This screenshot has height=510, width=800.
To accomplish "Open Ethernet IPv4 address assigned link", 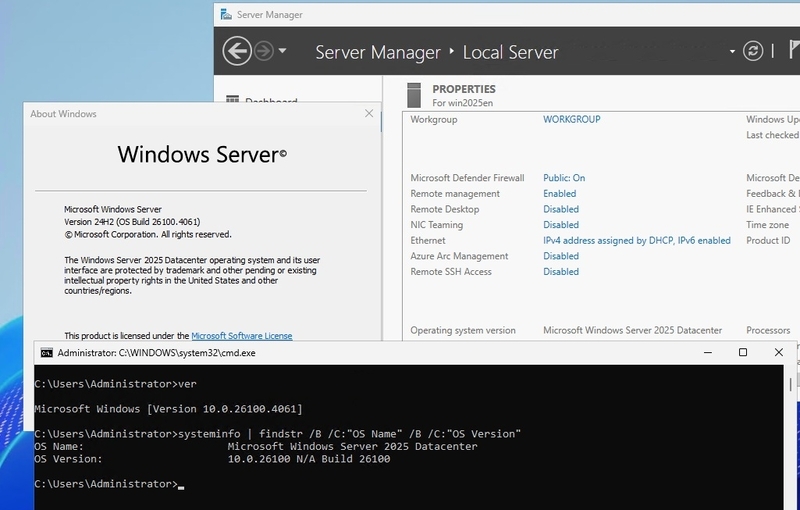I will (637, 241).
